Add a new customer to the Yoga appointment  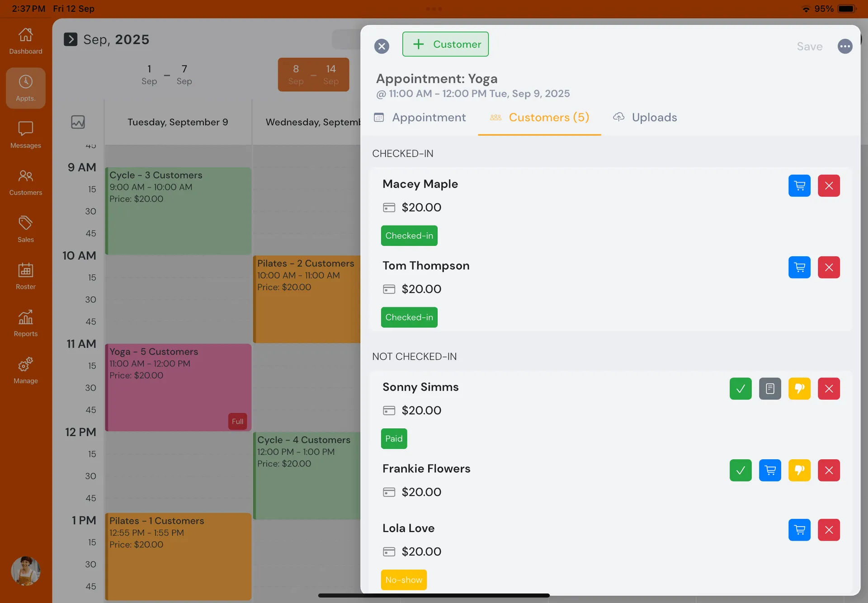pyautogui.click(x=445, y=44)
